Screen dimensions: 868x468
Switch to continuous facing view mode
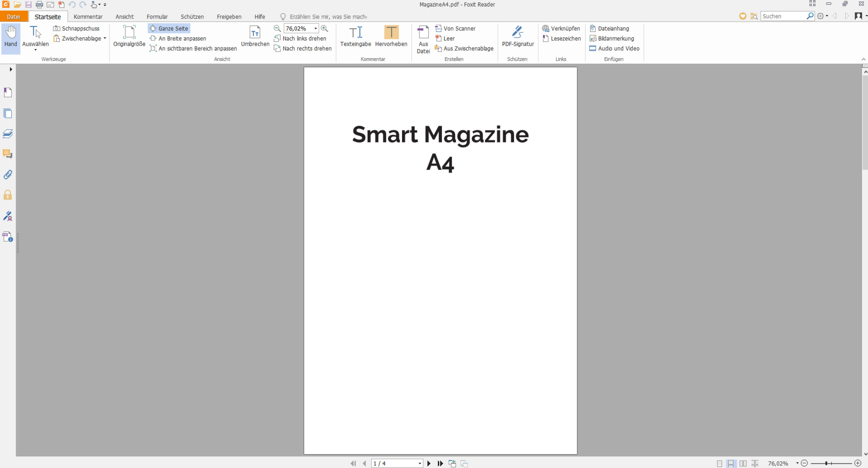[x=755, y=464]
